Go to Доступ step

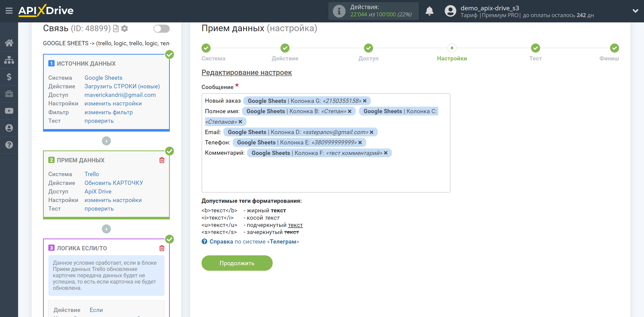click(x=369, y=48)
